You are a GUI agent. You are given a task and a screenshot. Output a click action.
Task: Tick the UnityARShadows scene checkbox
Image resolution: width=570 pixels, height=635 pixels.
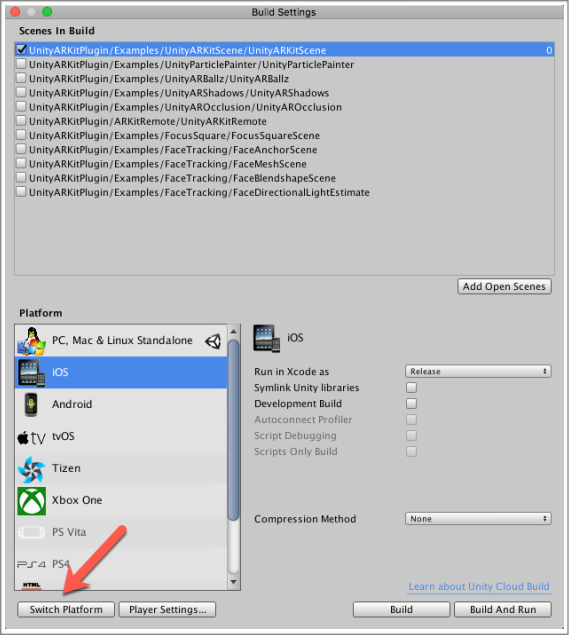pyautogui.click(x=21, y=92)
